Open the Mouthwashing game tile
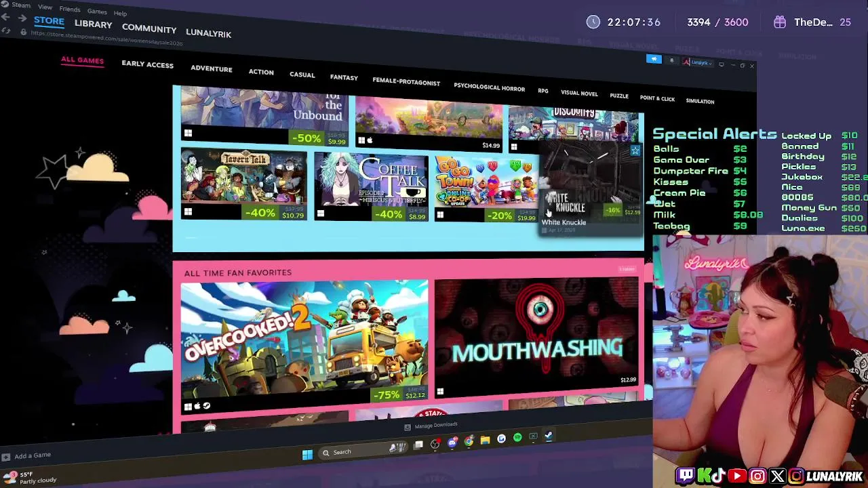Viewport: 868px width, 488px height. pos(536,336)
